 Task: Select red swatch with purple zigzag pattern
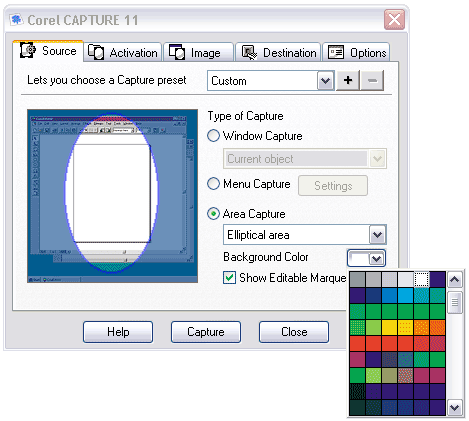pos(437,343)
